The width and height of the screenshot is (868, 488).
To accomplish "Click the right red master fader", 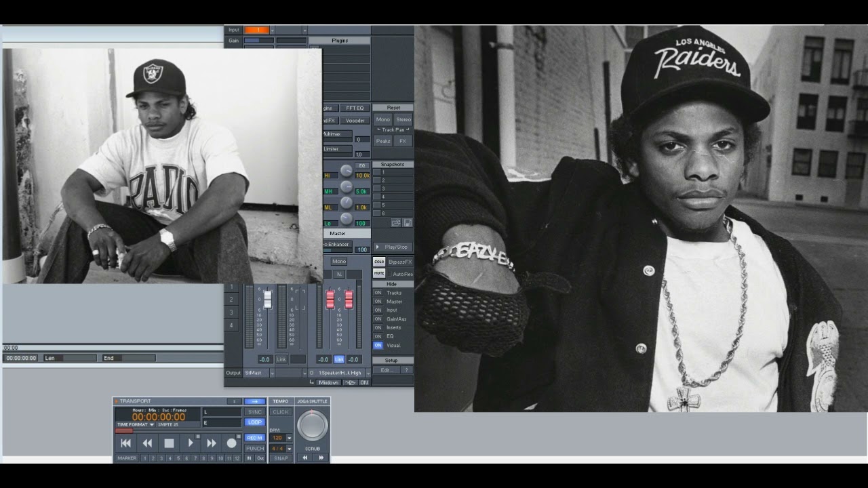I will [x=349, y=299].
